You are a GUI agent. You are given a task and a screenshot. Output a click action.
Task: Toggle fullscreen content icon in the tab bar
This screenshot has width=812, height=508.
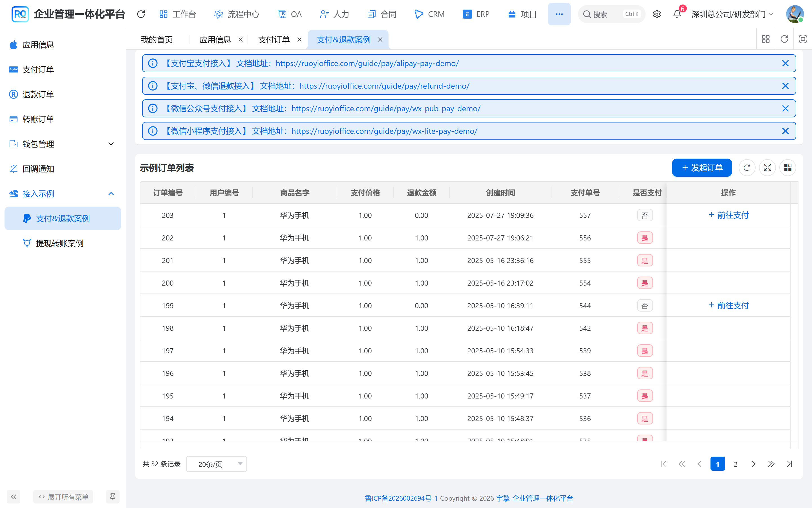click(x=803, y=39)
